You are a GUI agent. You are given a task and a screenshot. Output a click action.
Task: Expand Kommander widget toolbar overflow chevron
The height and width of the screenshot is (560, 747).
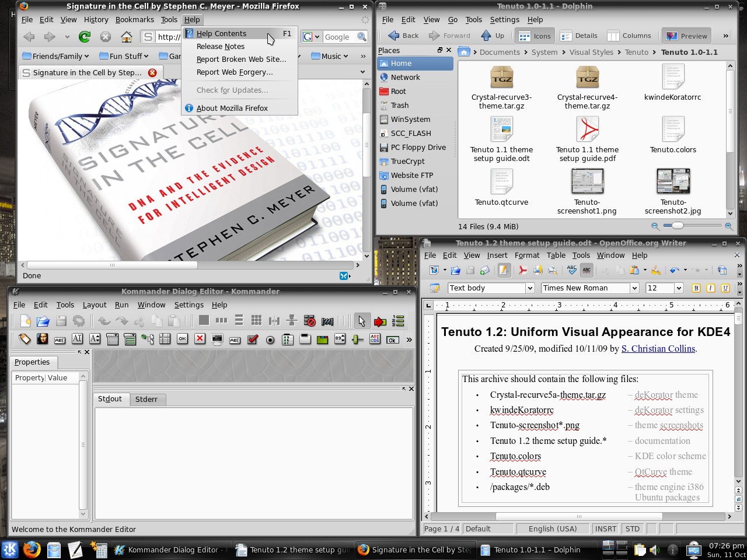click(x=409, y=339)
